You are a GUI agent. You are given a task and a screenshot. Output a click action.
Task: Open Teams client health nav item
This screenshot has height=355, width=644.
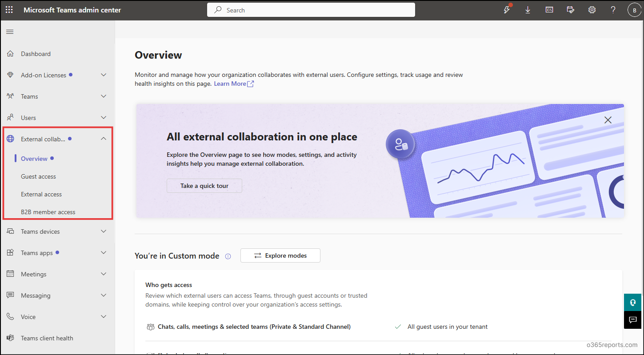[x=47, y=338]
